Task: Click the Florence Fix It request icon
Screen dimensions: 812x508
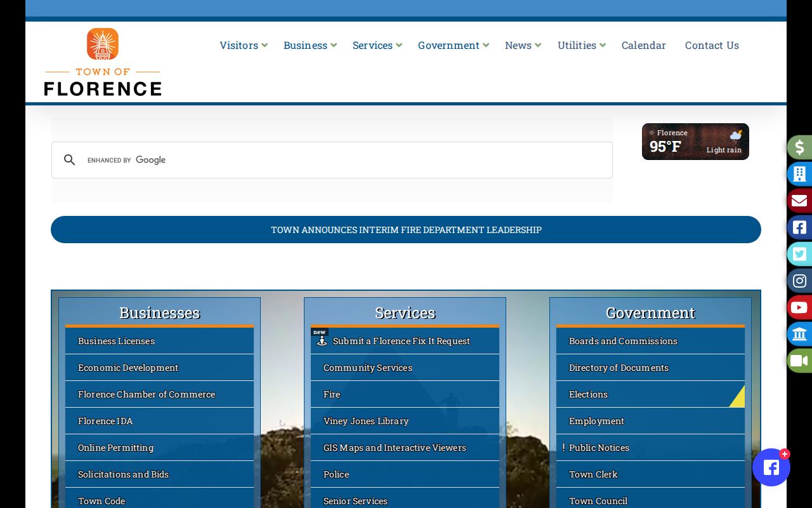Action: click(x=322, y=341)
